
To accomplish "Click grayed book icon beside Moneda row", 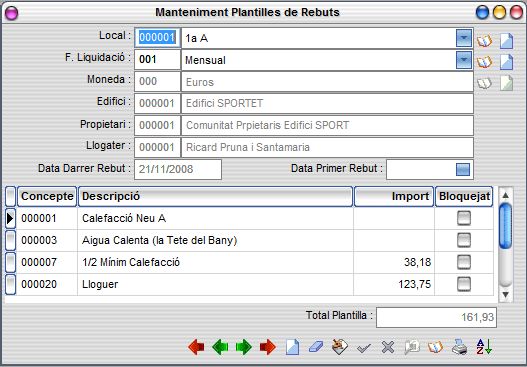I will tap(484, 83).
